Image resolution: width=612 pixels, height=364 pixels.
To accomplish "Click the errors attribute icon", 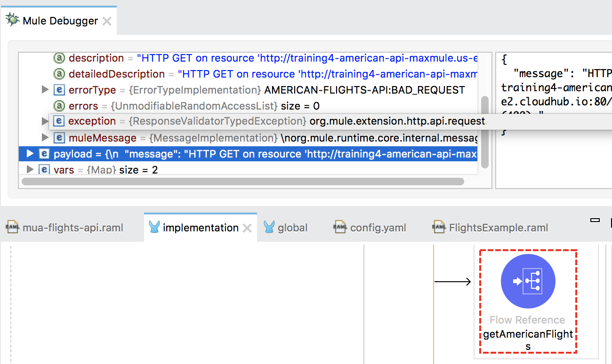I will 59,106.
